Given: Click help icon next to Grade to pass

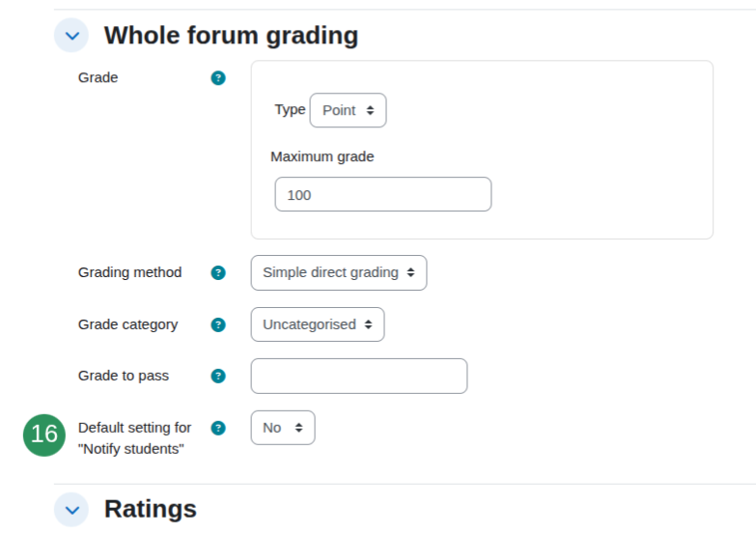Looking at the screenshot, I should click(x=218, y=376).
